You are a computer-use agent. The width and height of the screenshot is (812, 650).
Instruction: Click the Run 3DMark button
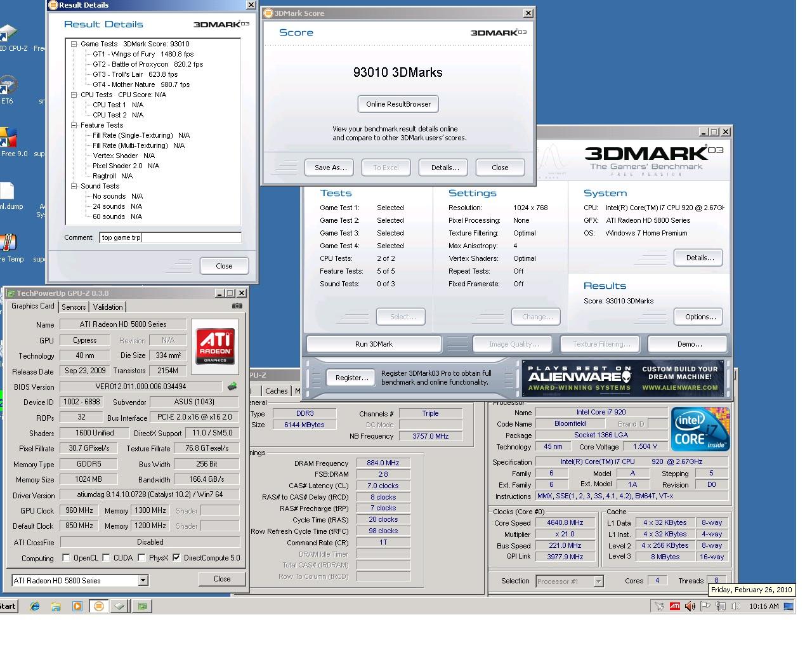374,344
